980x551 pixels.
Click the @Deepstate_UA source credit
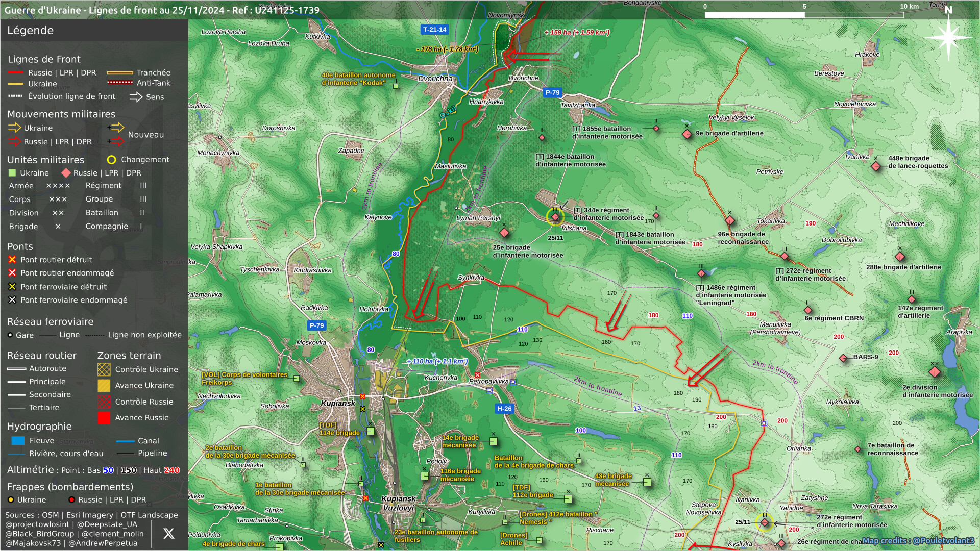tap(107, 524)
